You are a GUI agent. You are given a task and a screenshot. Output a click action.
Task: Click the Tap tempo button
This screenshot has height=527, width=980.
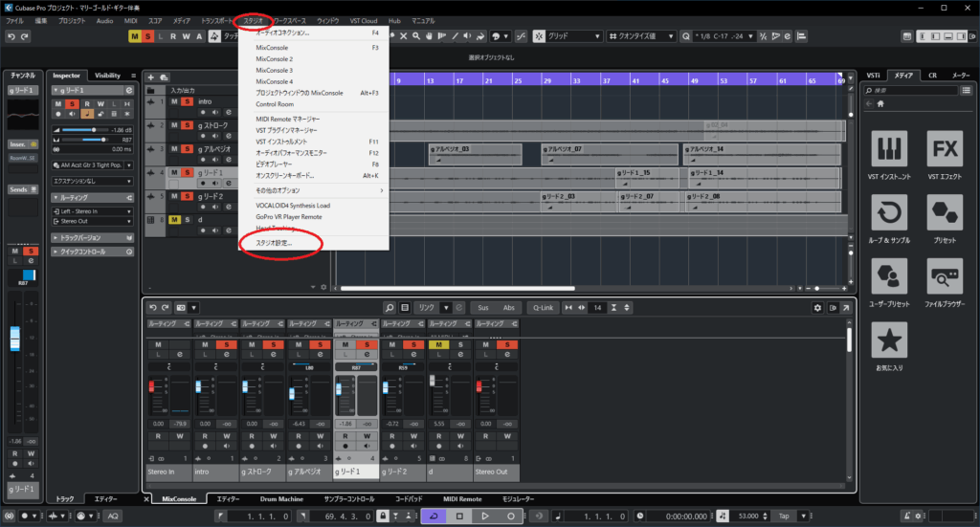783,516
